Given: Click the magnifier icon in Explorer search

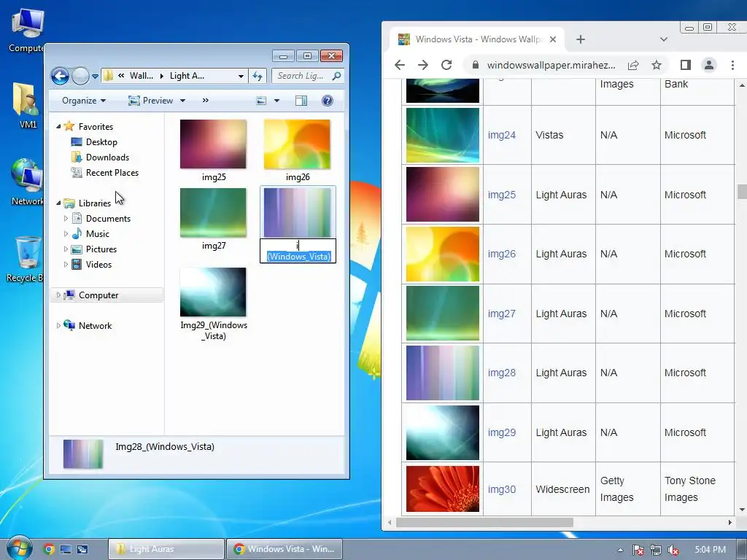Looking at the screenshot, I should 336,76.
